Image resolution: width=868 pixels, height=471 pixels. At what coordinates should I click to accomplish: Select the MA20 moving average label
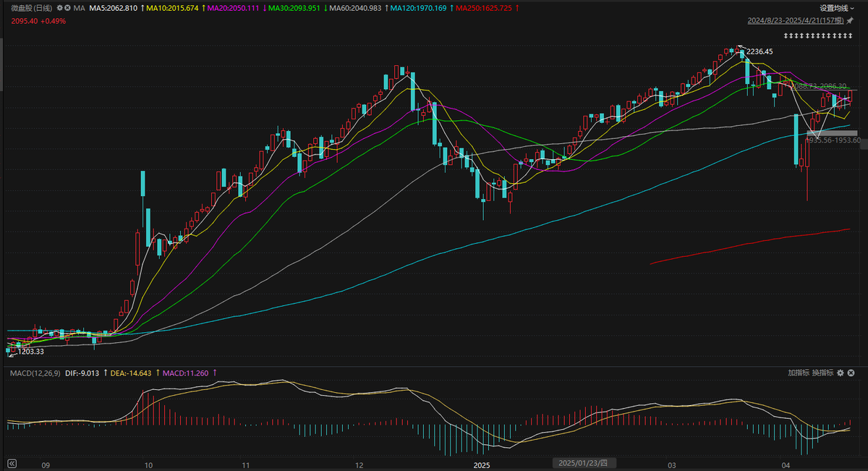(x=233, y=7)
